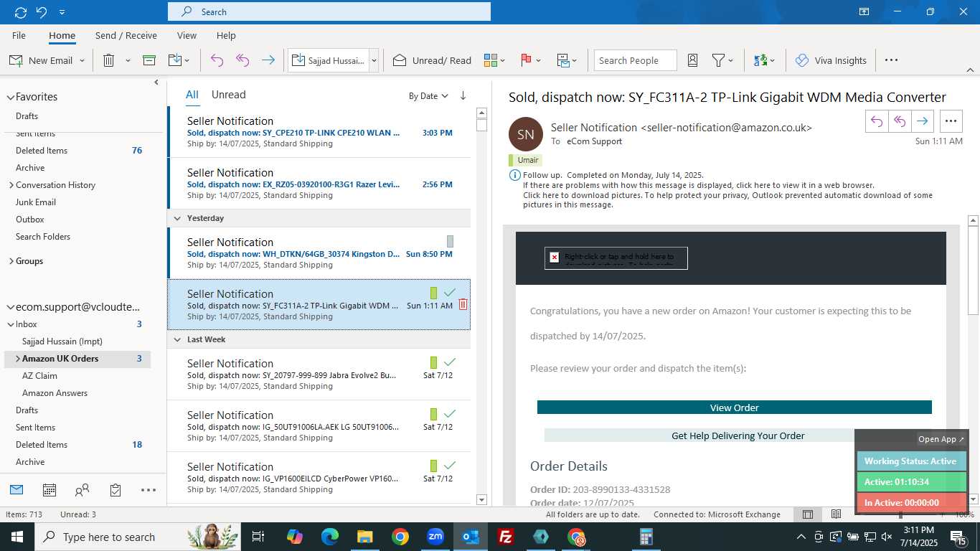Click Forward in the reading pane header
Viewport: 980px width, 551px height.
pyautogui.click(x=923, y=121)
